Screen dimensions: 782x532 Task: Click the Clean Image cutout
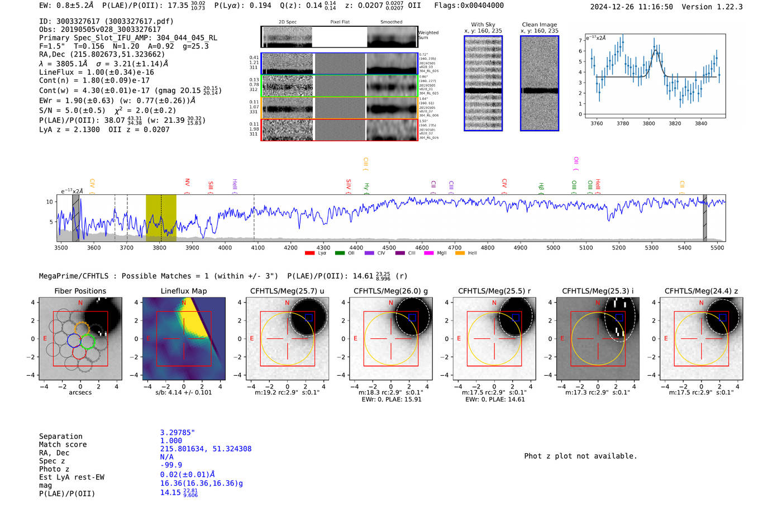click(540, 83)
